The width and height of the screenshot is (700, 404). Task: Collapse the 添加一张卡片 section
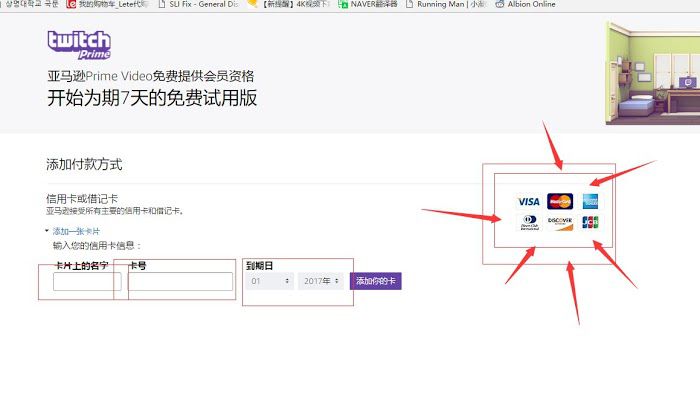(x=72, y=231)
